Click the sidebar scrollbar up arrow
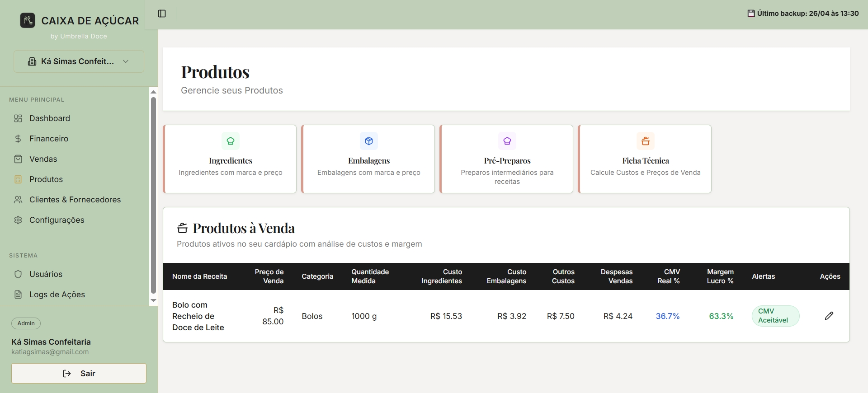Screen dimensions: 868x393 point(153,92)
